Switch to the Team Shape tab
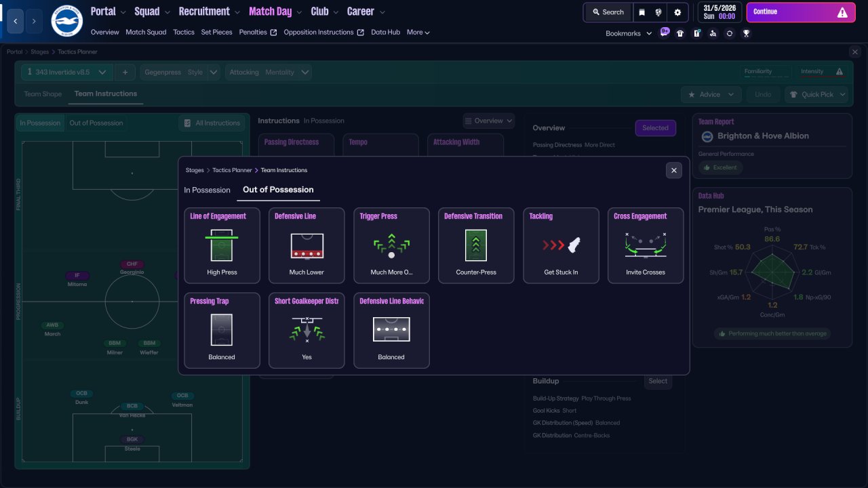This screenshot has height=488, width=868. tap(43, 94)
